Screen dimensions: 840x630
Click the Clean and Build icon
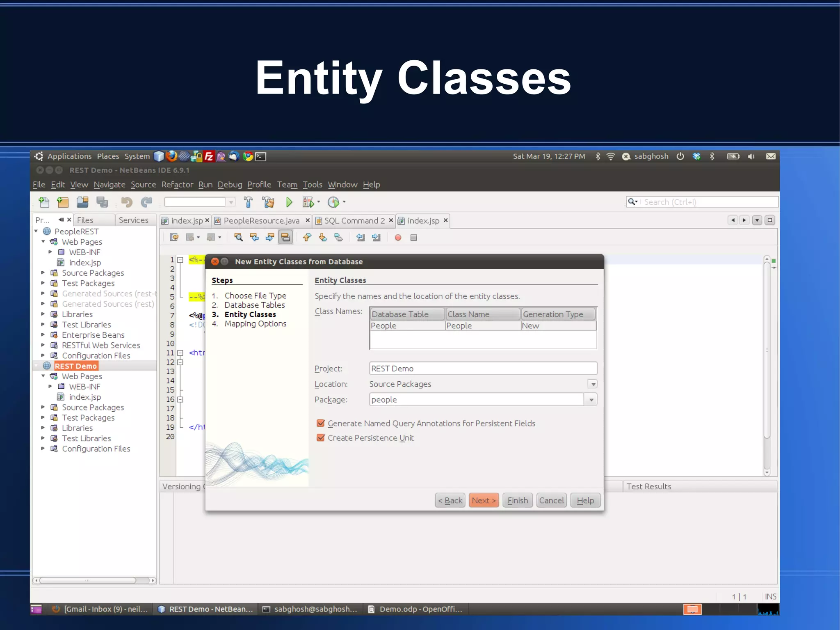269,202
